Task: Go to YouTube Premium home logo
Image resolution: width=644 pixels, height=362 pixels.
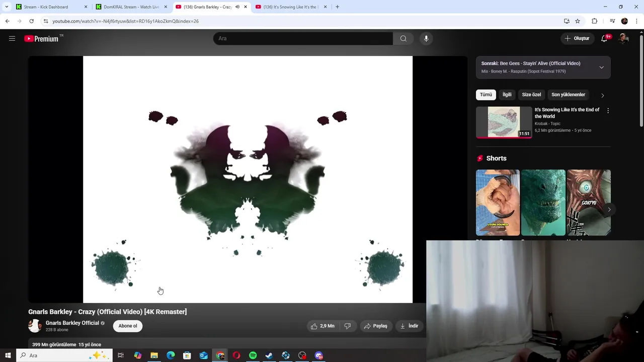Action: point(41,39)
